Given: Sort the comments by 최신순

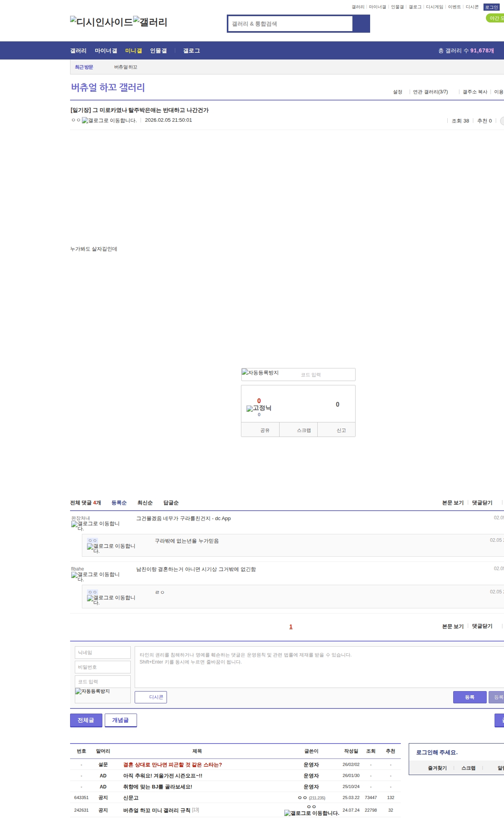Looking at the screenshot, I should pos(145,503).
